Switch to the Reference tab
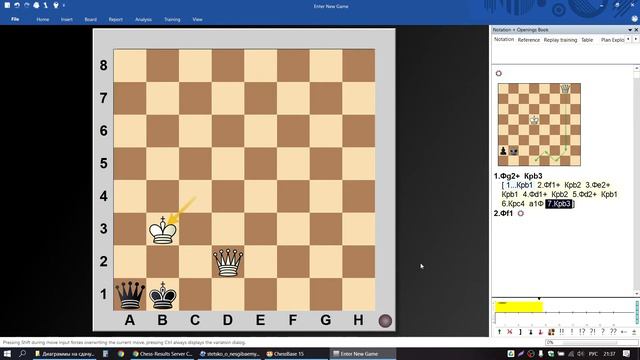The width and height of the screenshot is (640, 360). pos(529,40)
